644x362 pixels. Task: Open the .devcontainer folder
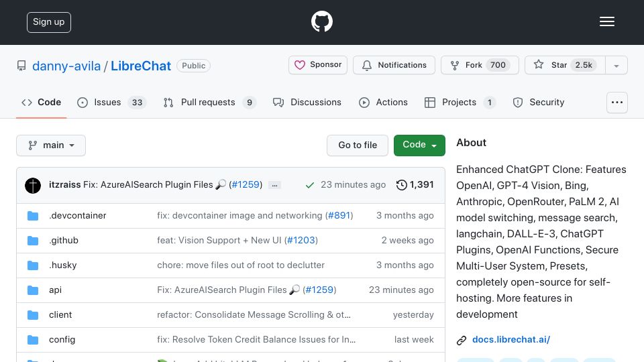click(78, 215)
